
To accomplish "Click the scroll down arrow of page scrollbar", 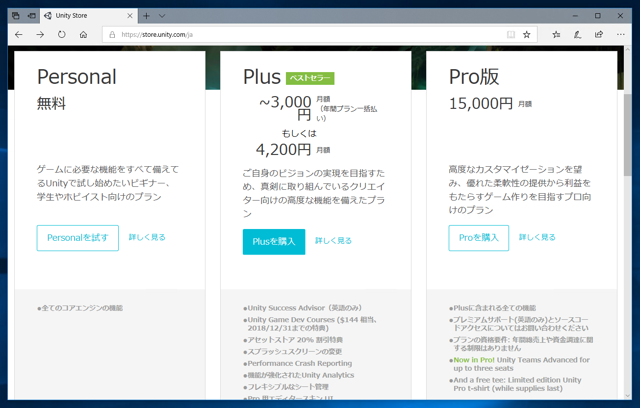I will click(x=627, y=396).
